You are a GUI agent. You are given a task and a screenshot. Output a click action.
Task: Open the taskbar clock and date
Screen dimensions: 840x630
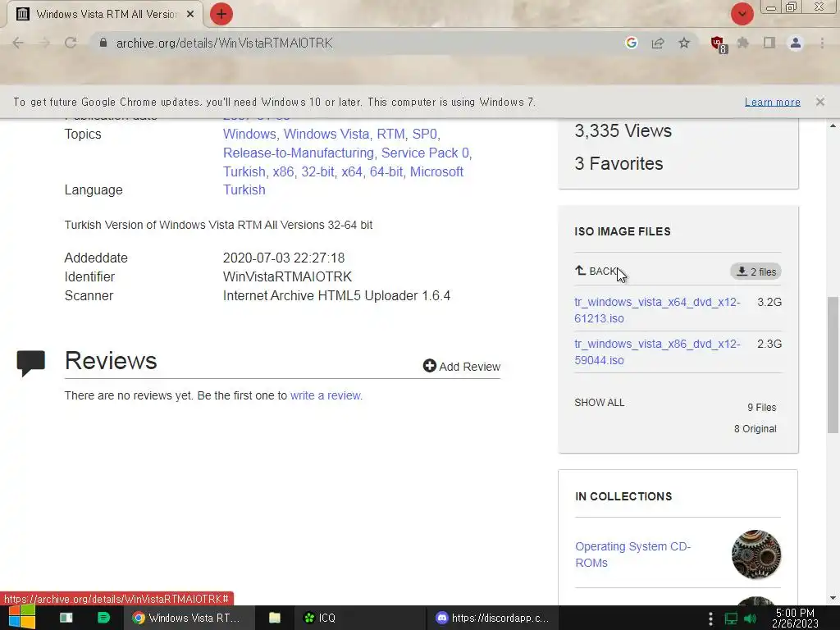click(x=795, y=618)
